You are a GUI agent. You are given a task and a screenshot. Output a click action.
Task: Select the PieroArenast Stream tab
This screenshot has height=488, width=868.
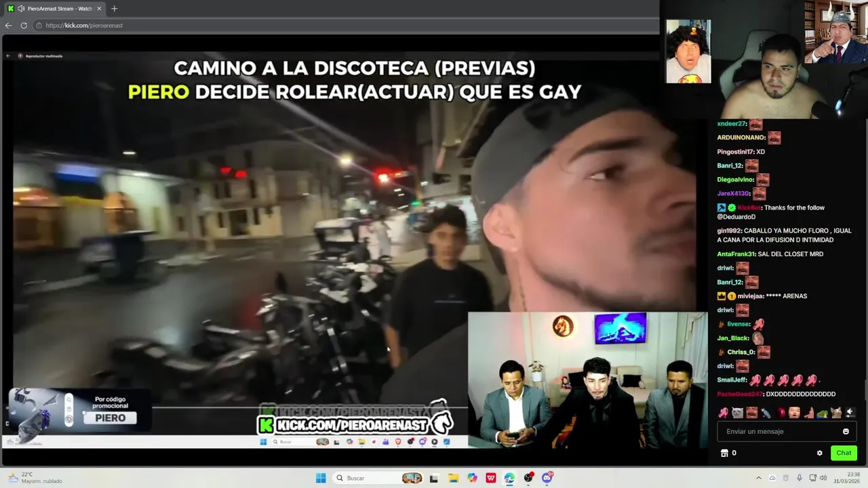click(x=54, y=9)
